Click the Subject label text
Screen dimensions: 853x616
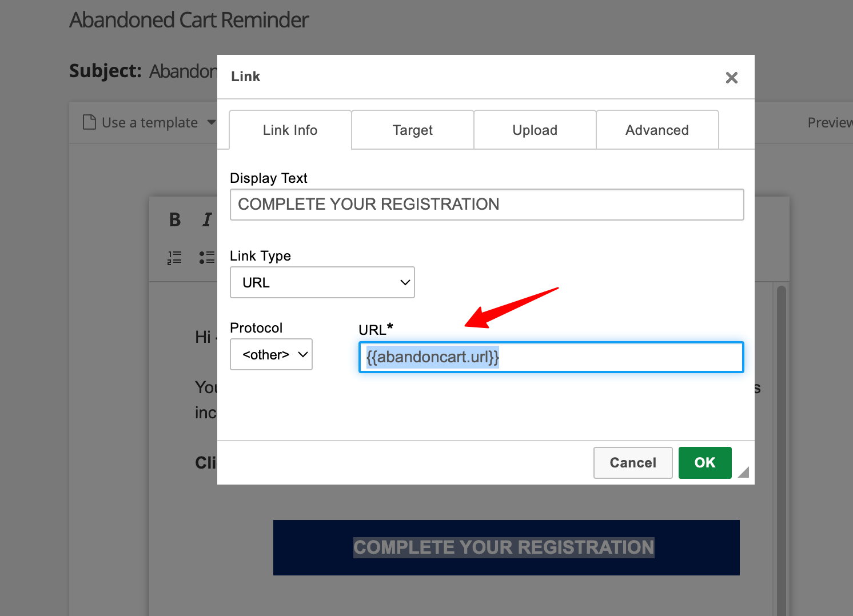105,71
